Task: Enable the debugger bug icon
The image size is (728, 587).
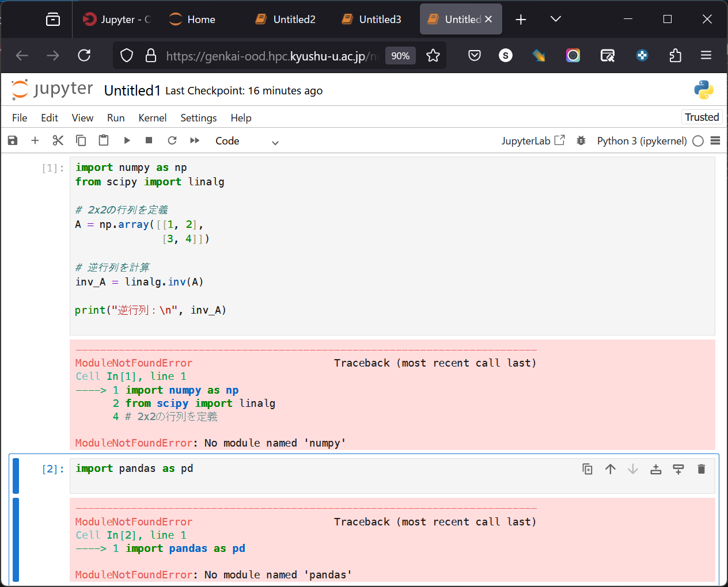Action: 581,140
